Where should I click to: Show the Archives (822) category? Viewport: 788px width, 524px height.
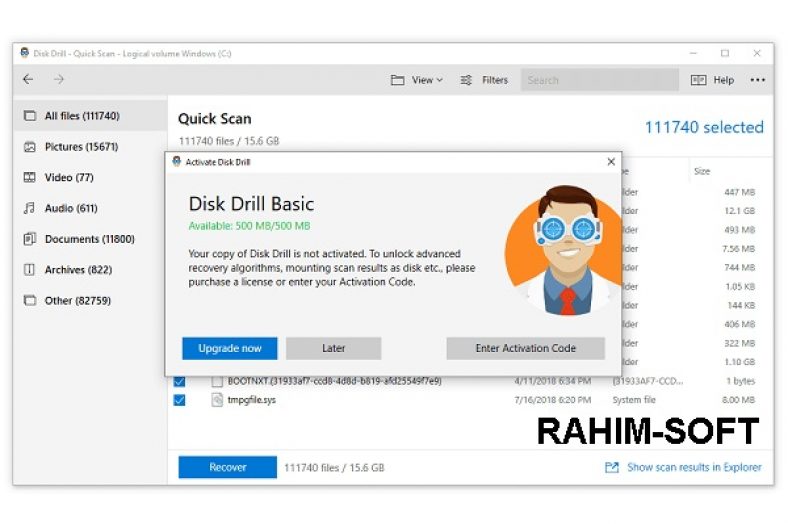(90, 270)
